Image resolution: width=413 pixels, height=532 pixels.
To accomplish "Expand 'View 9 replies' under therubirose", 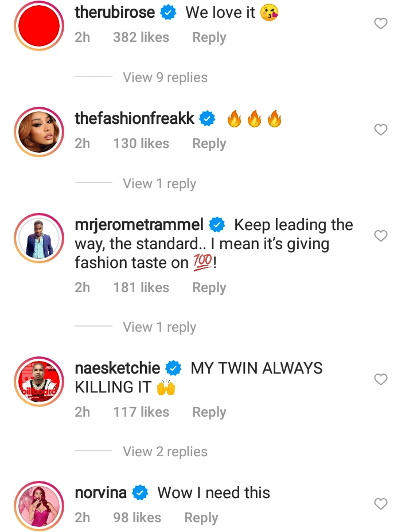I will click(x=165, y=77).
